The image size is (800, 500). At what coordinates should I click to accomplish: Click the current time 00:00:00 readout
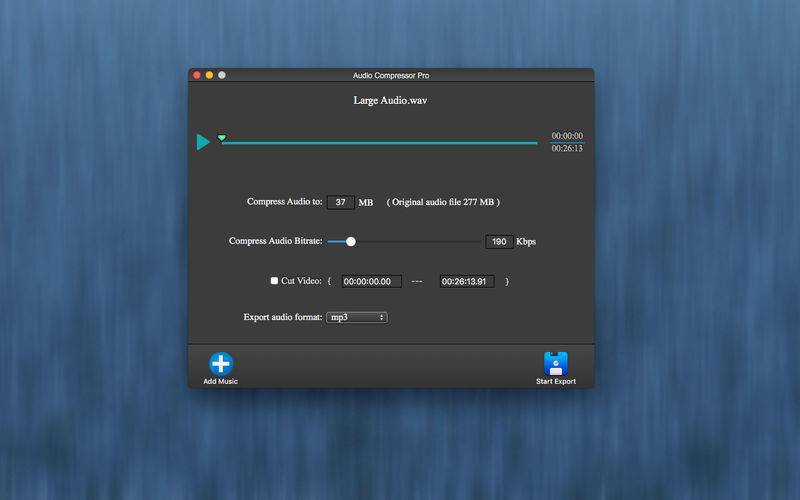567,136
